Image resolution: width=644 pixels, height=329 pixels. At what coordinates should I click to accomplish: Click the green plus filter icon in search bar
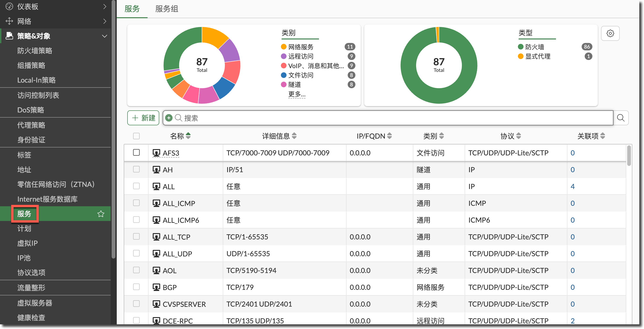[169, 118]
